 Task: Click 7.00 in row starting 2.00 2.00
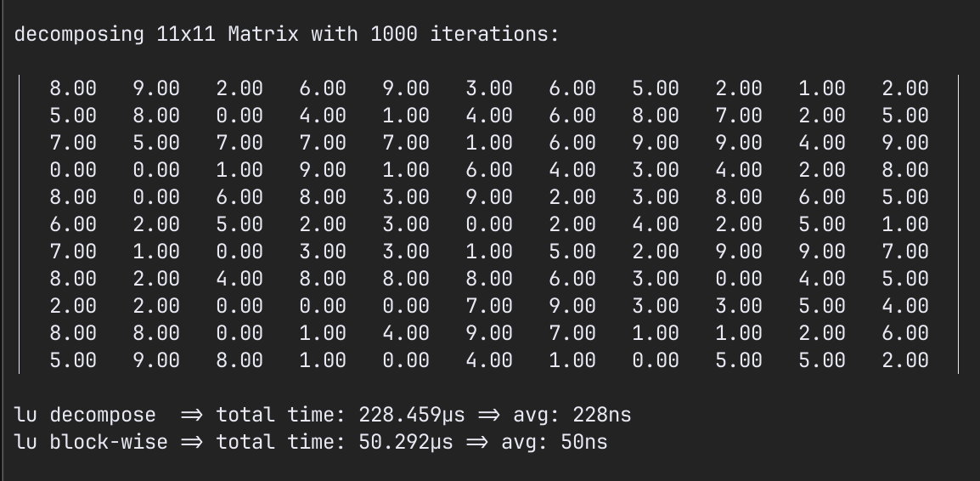point(489,306)
